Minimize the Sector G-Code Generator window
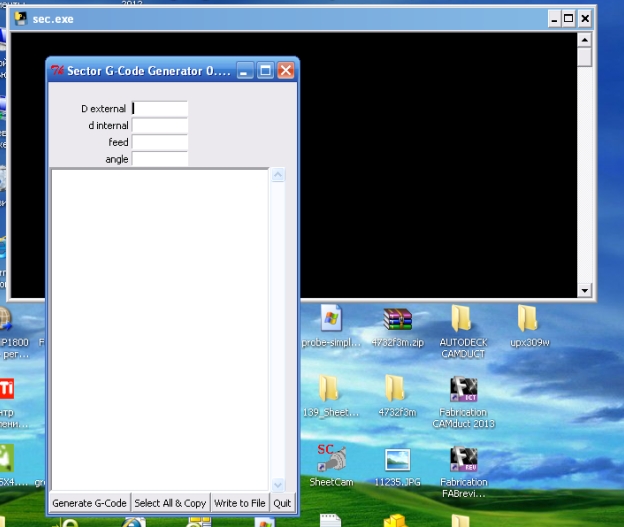 click(245, 71)
